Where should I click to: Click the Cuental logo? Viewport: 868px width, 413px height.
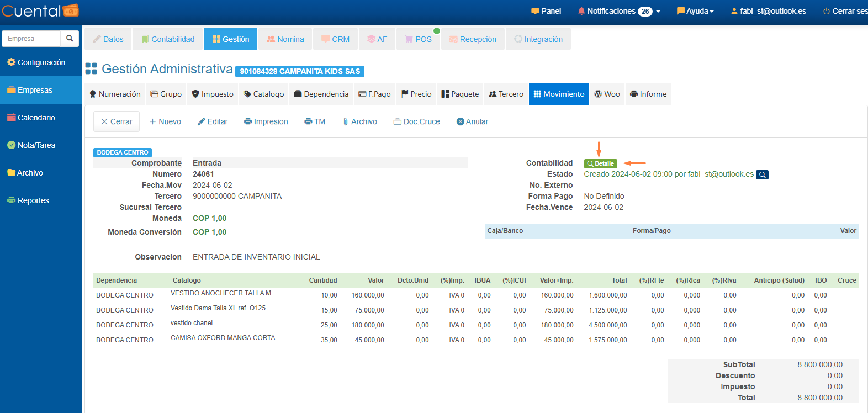40,10
